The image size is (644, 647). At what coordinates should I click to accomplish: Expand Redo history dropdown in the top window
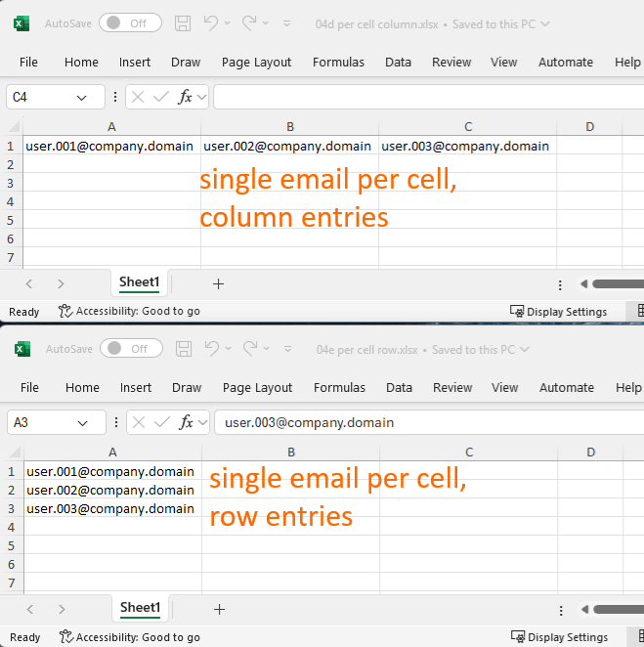point(265,23)
